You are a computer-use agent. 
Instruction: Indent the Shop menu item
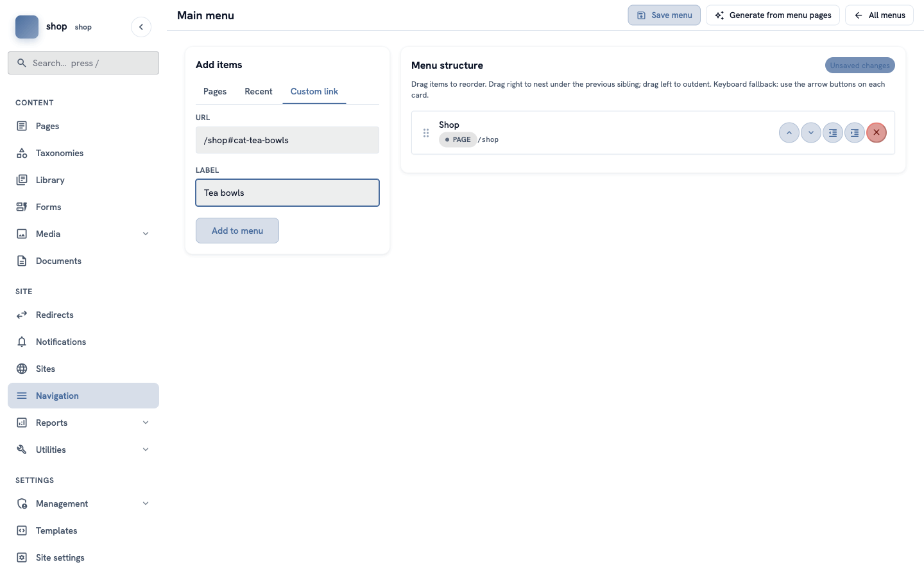click(855, 133)
